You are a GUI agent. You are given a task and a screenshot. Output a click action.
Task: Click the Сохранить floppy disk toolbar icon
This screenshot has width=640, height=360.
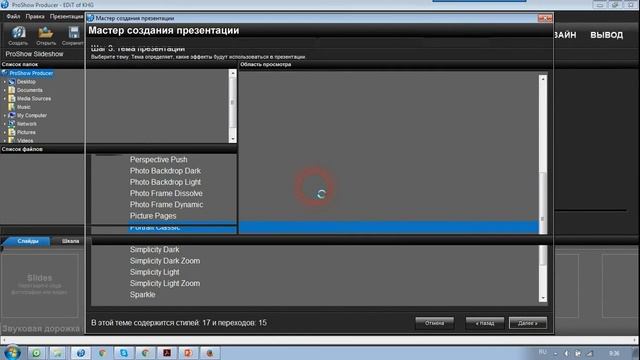pyautogui.click(x=73, y=36)
